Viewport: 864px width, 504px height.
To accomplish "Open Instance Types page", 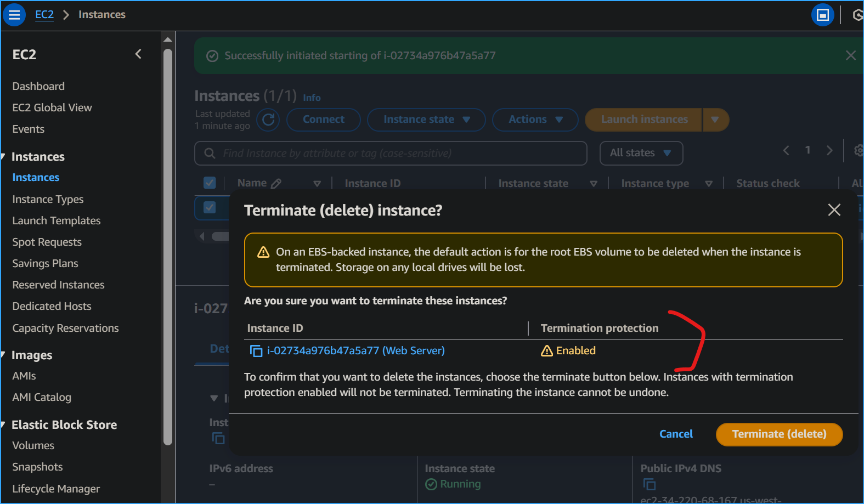I will pyautogui.click(x=48, y=199).
